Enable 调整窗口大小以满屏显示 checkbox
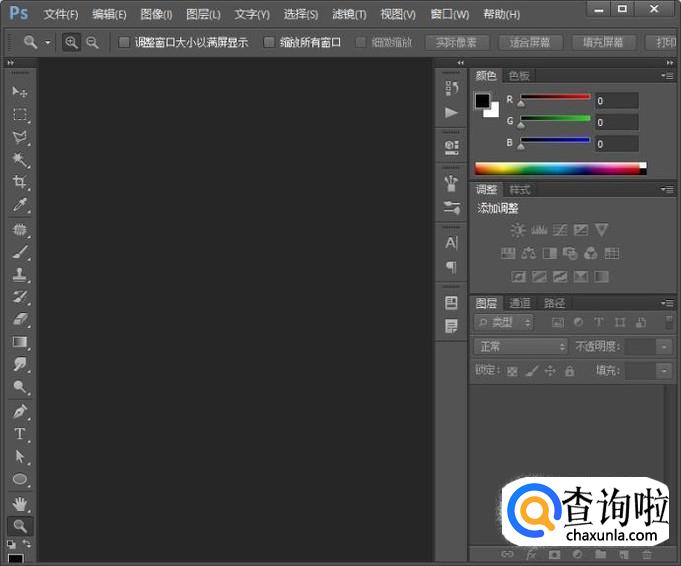The width and height of the screenshot is (681, 566). [124, 43]
